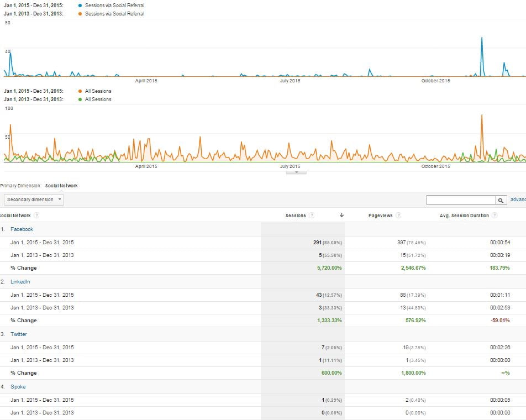Open the Spoke social network link

coord(18,387)
